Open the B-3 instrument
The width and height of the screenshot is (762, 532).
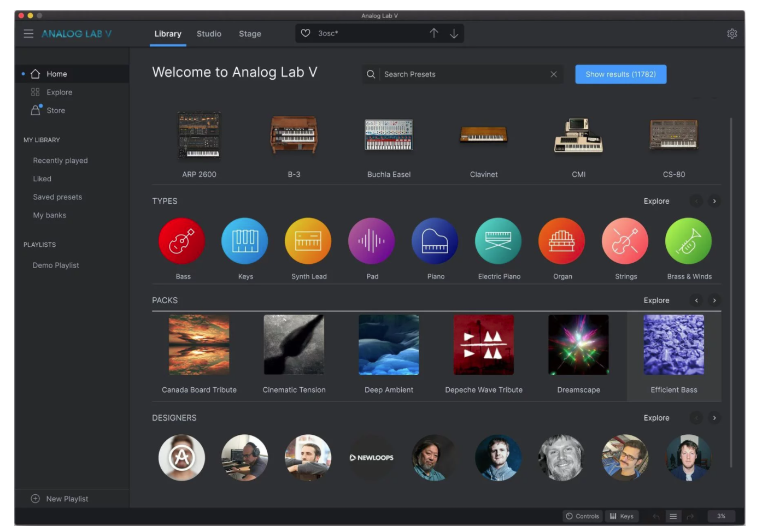(294, 135)
